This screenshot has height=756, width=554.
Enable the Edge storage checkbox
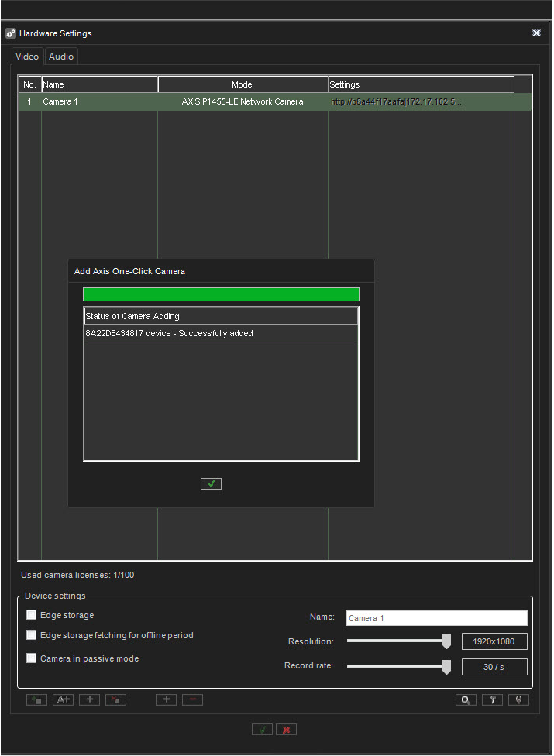tap(32, 615)
